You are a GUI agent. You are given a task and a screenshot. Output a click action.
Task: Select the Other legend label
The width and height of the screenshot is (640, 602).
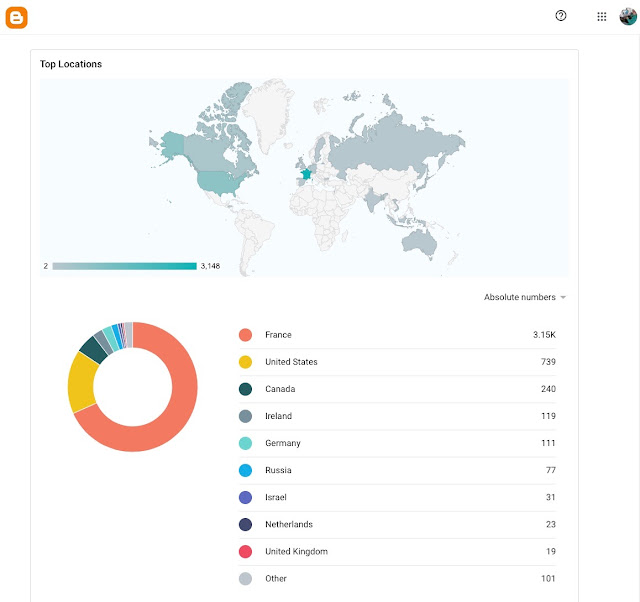[x=276, y=578]
